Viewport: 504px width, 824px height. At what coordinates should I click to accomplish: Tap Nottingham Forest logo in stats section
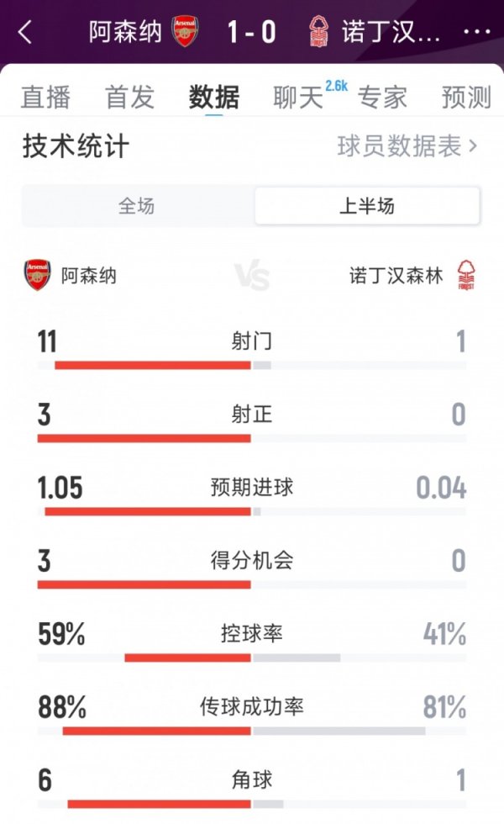(465, 275)
